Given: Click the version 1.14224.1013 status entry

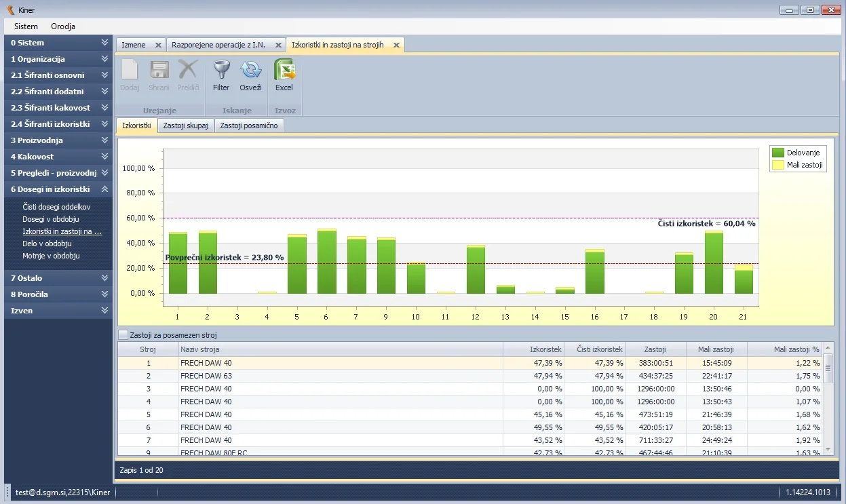Looking at the screenshot, I should point(809,492).
